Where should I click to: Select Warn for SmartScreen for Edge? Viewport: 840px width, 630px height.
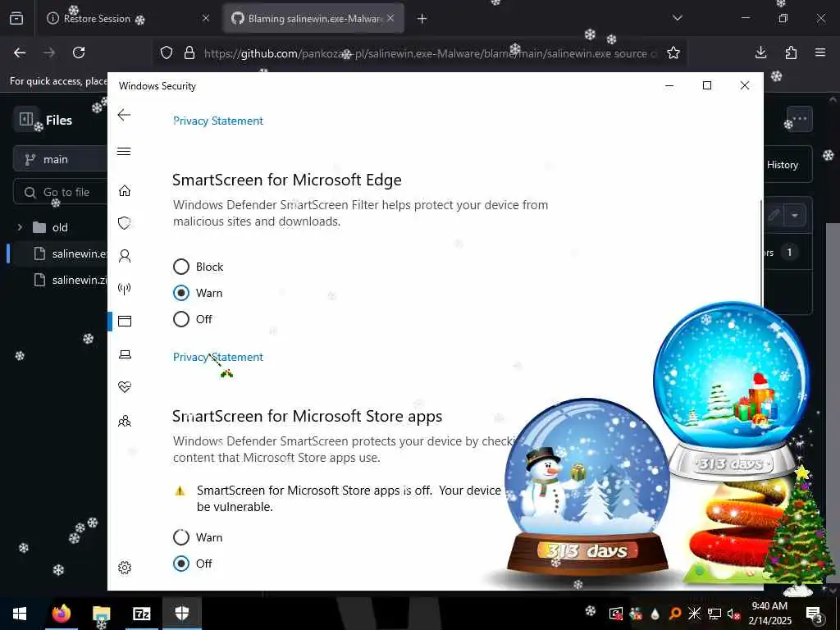coord(181,293)
